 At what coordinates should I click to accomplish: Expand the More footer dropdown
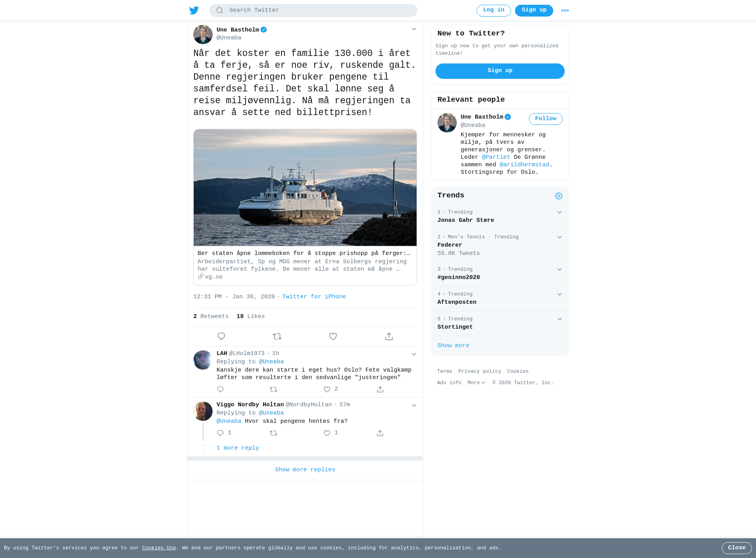tap(476, 383)
